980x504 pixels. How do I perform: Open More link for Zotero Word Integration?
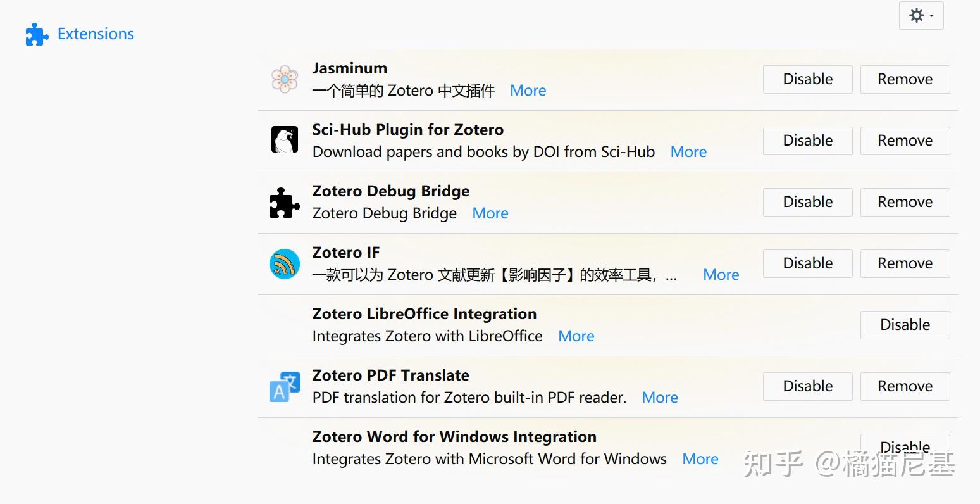[700, 458]
